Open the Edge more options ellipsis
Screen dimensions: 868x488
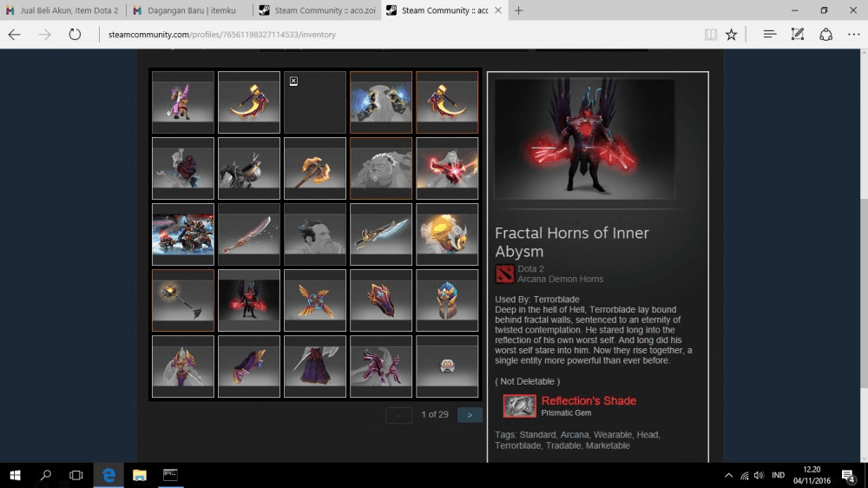point(853,35)
